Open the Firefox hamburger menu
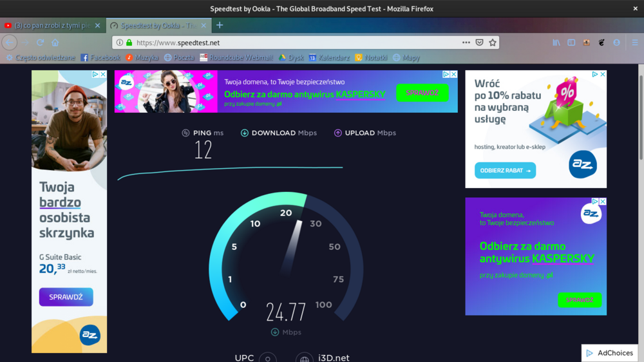644x362 pixels. point(635,43)
